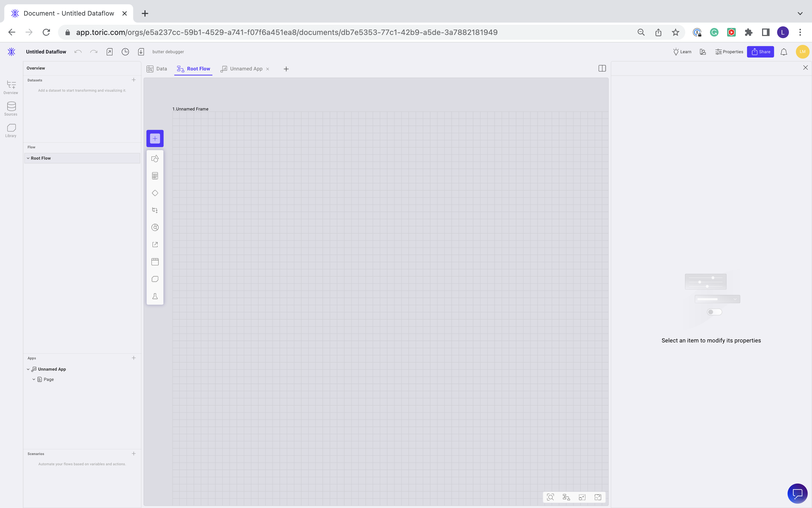Select the Page item in Apps
This screenshot has width=812, height=508.
point(49,379)
